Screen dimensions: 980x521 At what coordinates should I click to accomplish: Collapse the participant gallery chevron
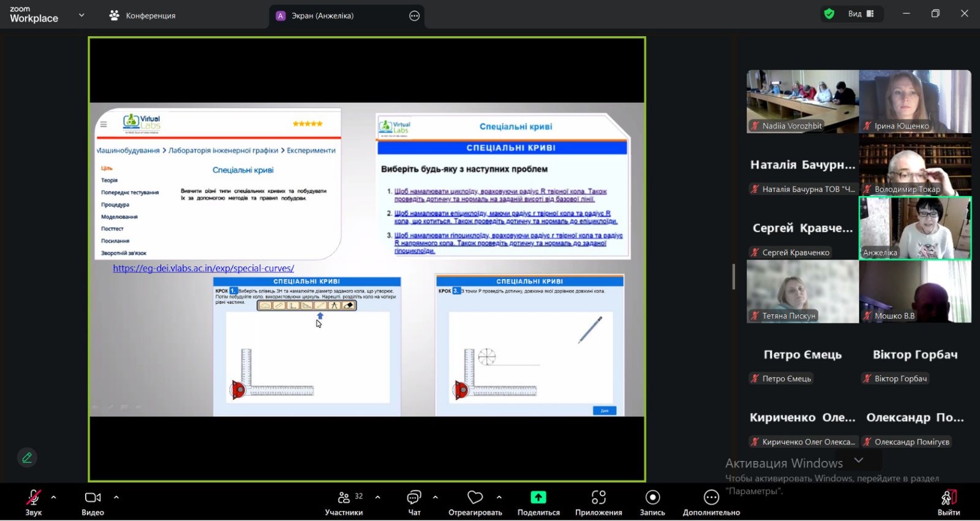pyautogui.click(x=859, y=460)
